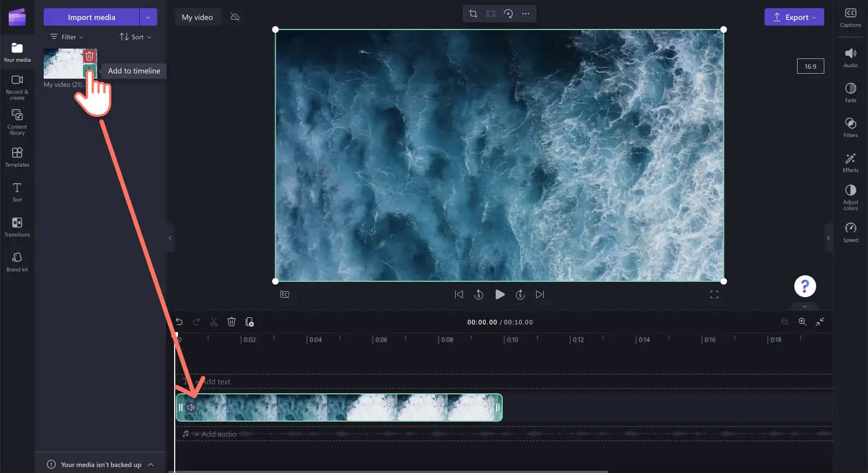Image resolution: width=868 pixels, height=473 pixels.
Task: Click the Fit tool icon
Action: click(x=491, y=14)
